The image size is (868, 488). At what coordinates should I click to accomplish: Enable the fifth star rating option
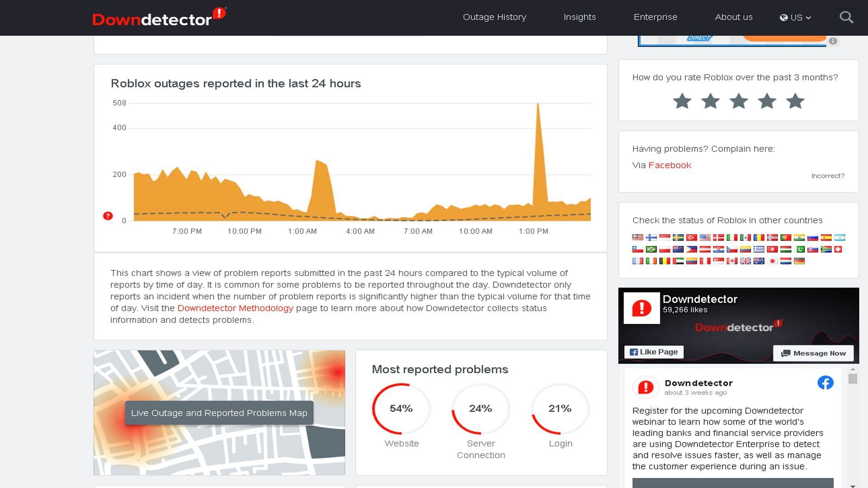pyautogui.click(x=797, y=101)
